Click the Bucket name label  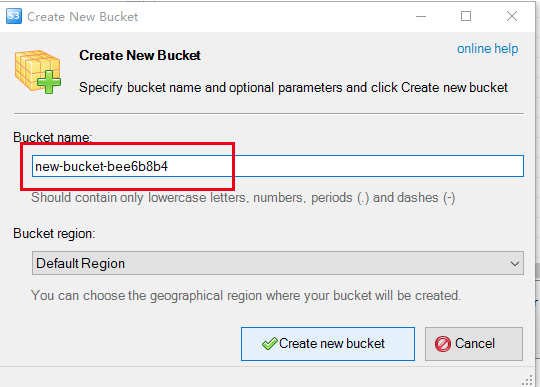pos(53,137)
